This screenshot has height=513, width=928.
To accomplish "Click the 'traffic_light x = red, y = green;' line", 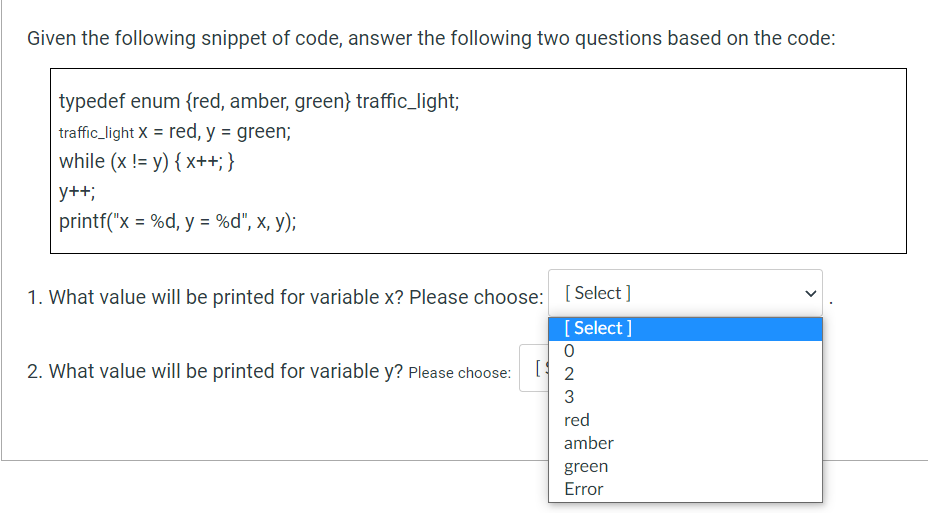I will (175, 131).
